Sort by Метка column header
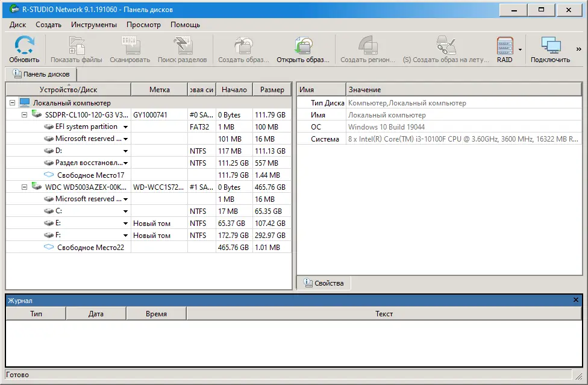Viewport: 588px width, 385px height. [x=160, y=90]
